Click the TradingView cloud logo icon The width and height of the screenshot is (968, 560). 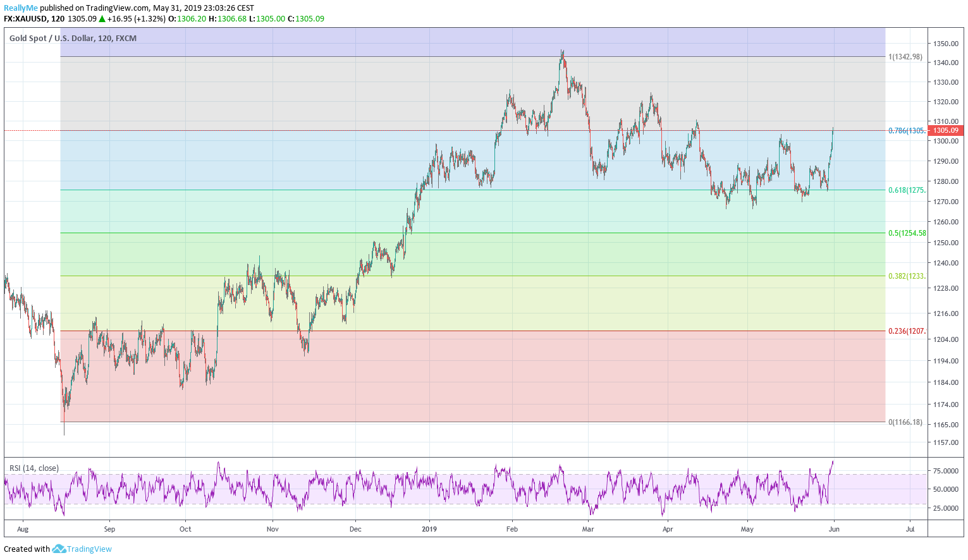pos(59,549)
